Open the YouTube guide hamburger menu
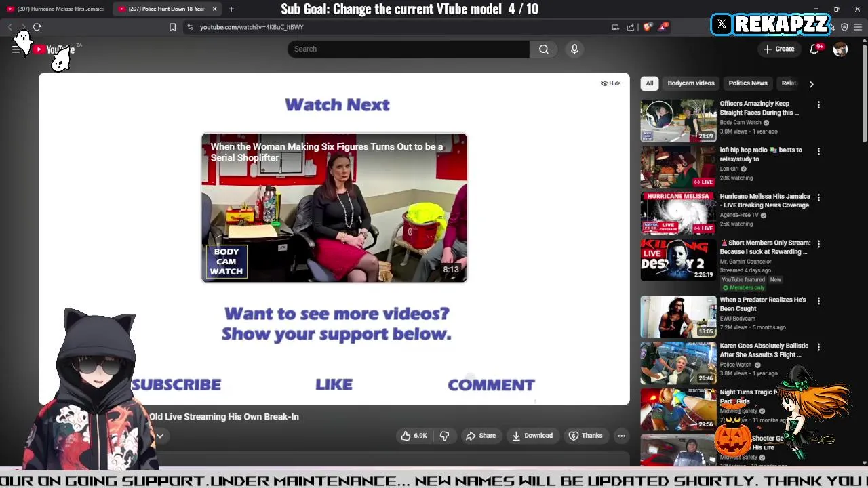This screenshot has width=868, height=488. pyautogui.click(x=16, y=49)
